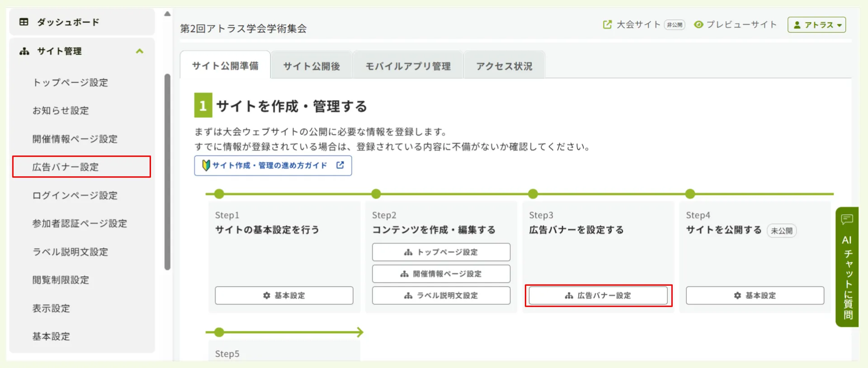Click the Step3 timeline dot
This screenshot has width=868, height=368.
533,194
